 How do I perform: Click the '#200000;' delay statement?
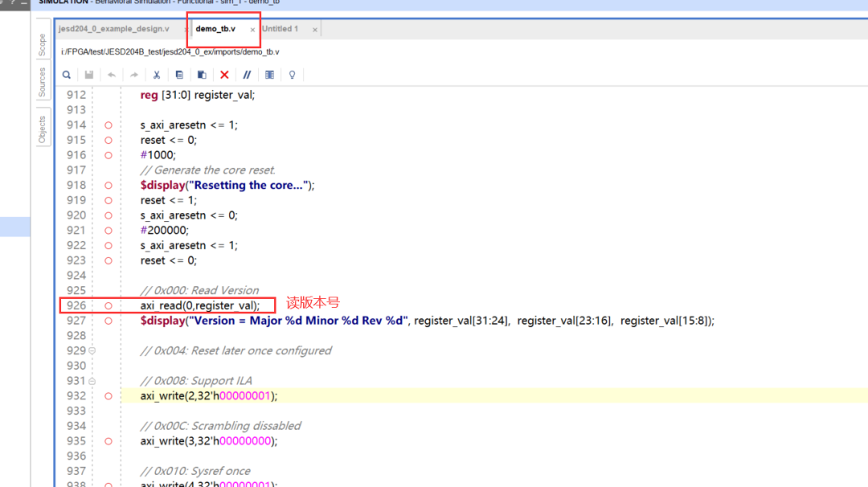[x=165, y=231]
